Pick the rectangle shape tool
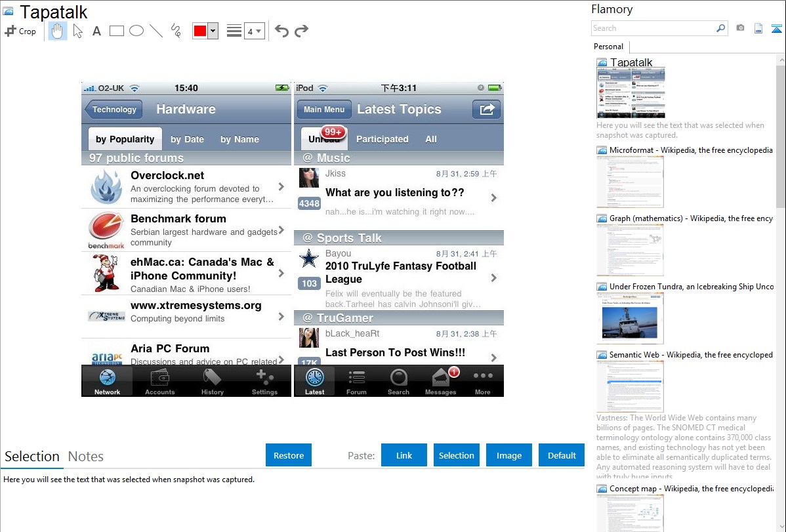The width and height of the screenshot is (786, 532). pos(116,31)
